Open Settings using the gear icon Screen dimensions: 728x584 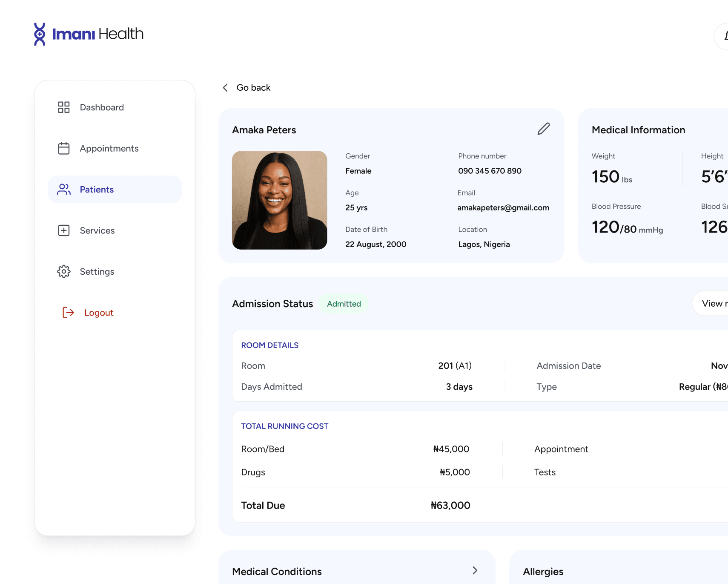[x=64, y=271]
